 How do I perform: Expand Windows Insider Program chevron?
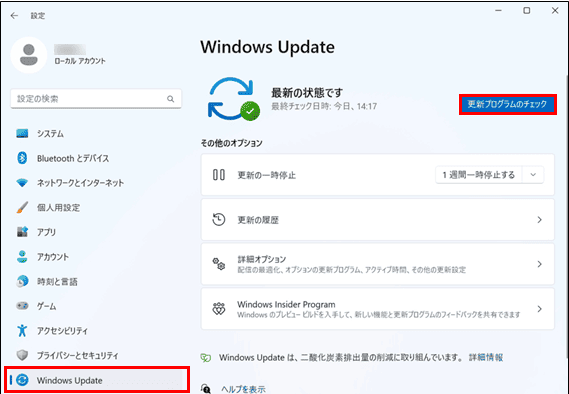(540, 309)
